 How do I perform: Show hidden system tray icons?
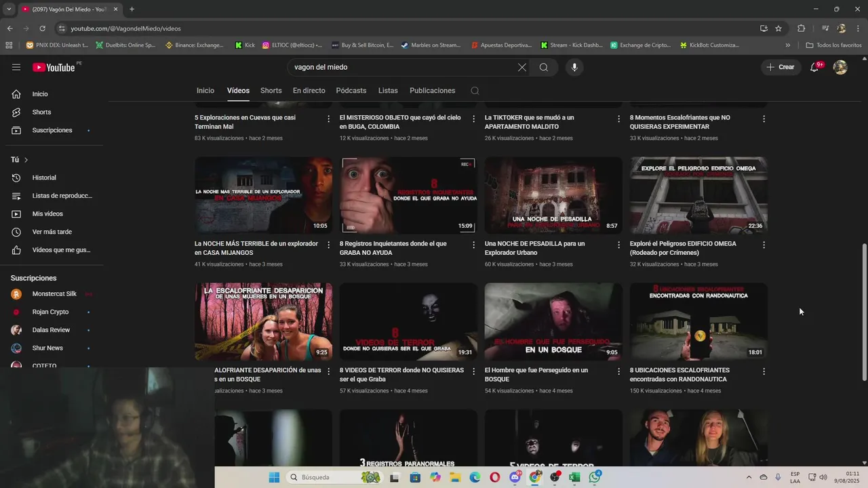coord(749,477)
